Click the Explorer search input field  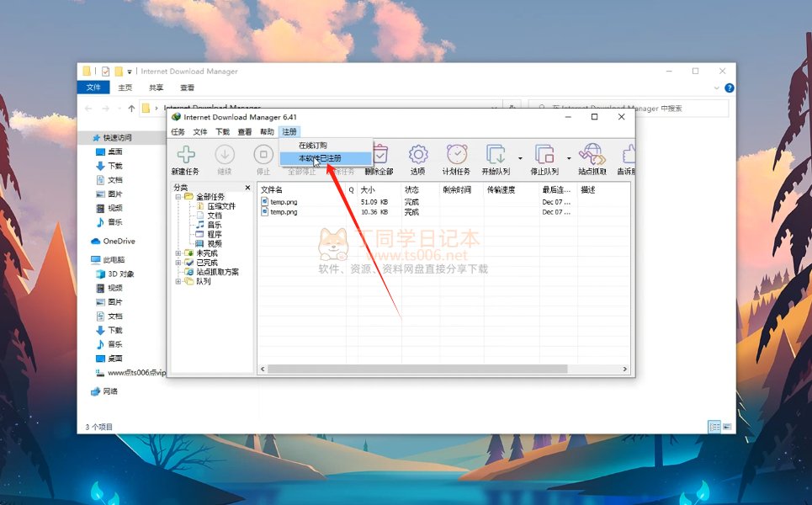629,109
